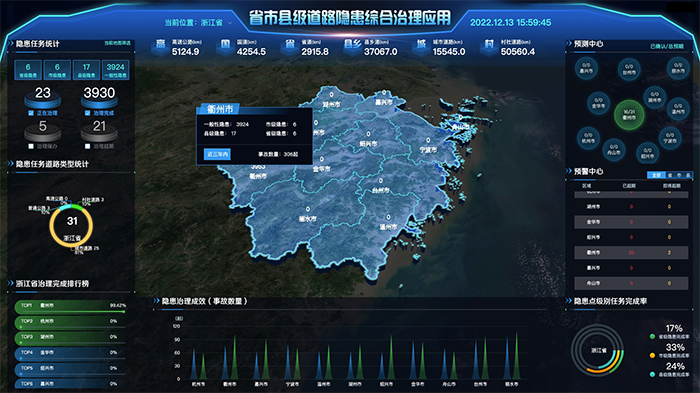Click the 当前地图筛选 link in hazard statistics
The image size is (700, 393).
point(117,43)
